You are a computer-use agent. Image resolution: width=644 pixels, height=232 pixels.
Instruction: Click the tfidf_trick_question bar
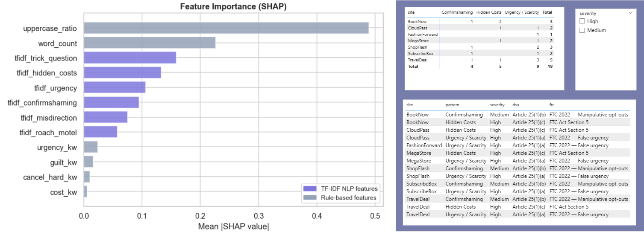click(x=130, y=58)
